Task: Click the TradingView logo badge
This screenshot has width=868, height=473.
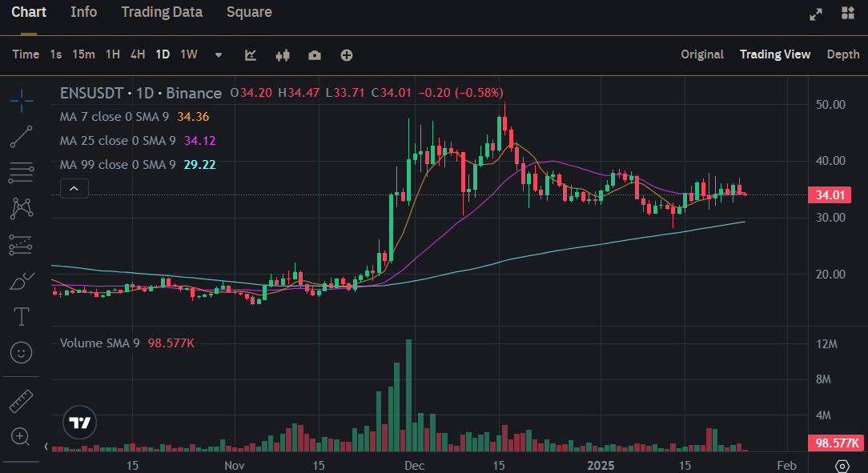Action: [x=80, y=423]
